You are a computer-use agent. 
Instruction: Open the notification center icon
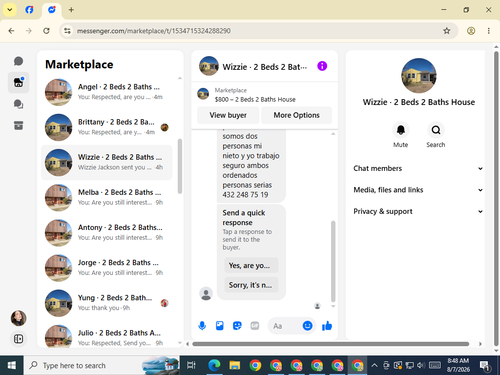485,365
